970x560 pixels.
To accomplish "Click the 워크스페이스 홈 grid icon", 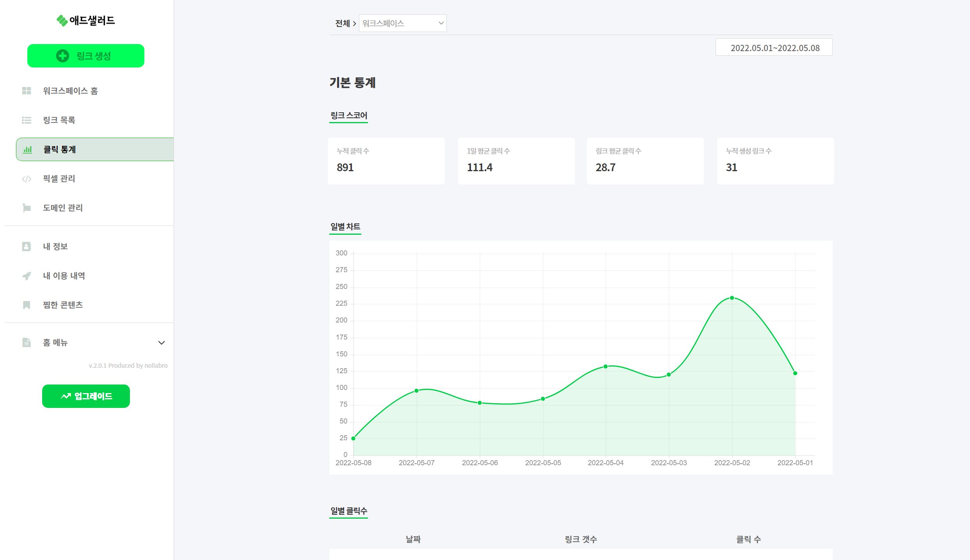I will point(27,91).
